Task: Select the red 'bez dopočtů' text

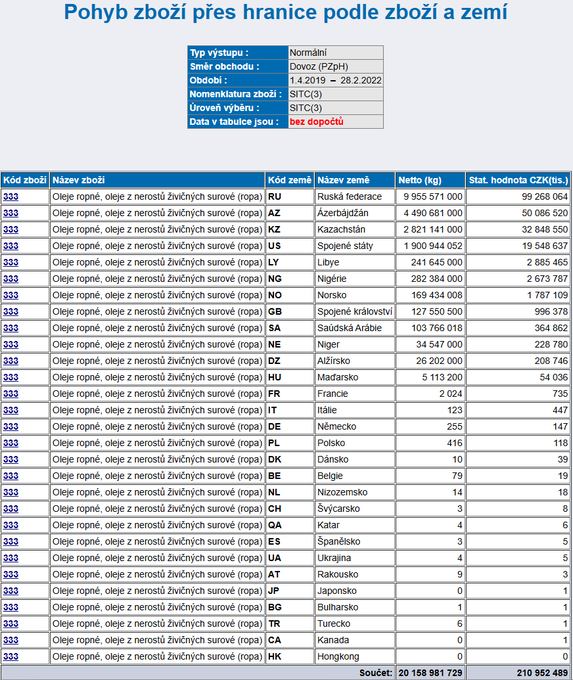Action: click(x=316, y=122)
